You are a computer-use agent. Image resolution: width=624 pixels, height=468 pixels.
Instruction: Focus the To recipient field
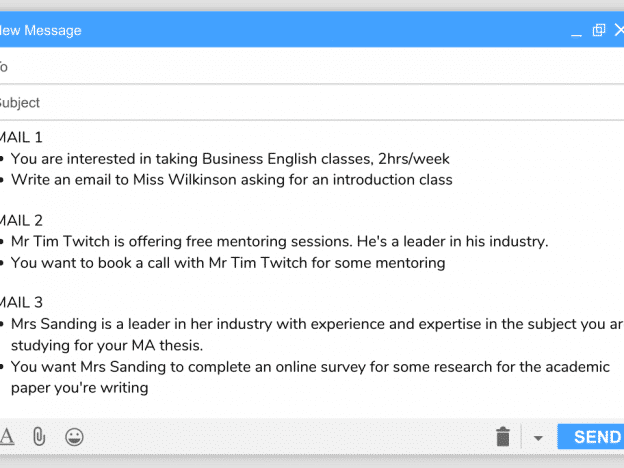point(312,66)
